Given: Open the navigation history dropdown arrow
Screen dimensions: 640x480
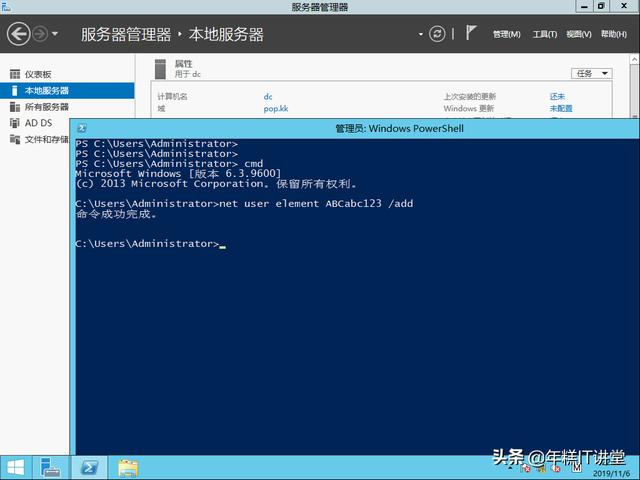Looking at the screenshot, I should [55, 34].
